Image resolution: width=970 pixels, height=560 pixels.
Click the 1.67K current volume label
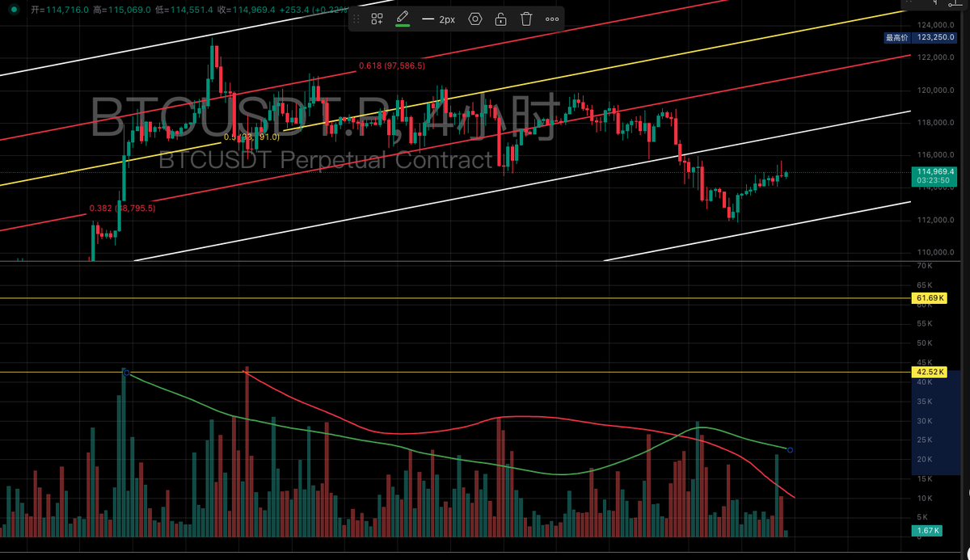[929, 531]
